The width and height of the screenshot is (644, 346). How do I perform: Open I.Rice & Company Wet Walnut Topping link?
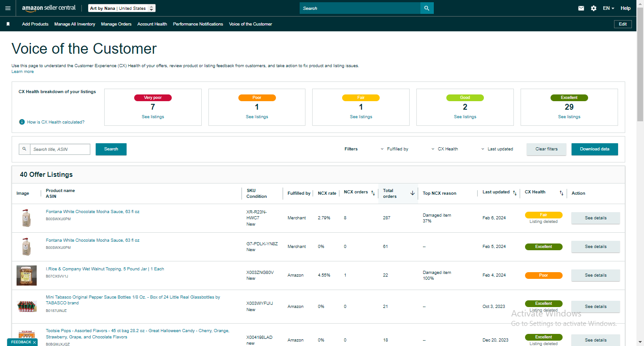[x=105, y=269]
